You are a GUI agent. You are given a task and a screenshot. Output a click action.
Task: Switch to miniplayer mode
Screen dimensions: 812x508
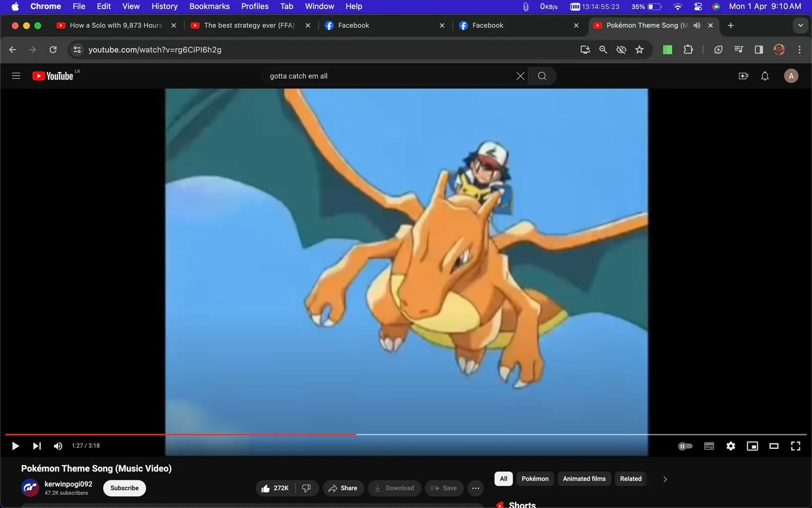752,446
